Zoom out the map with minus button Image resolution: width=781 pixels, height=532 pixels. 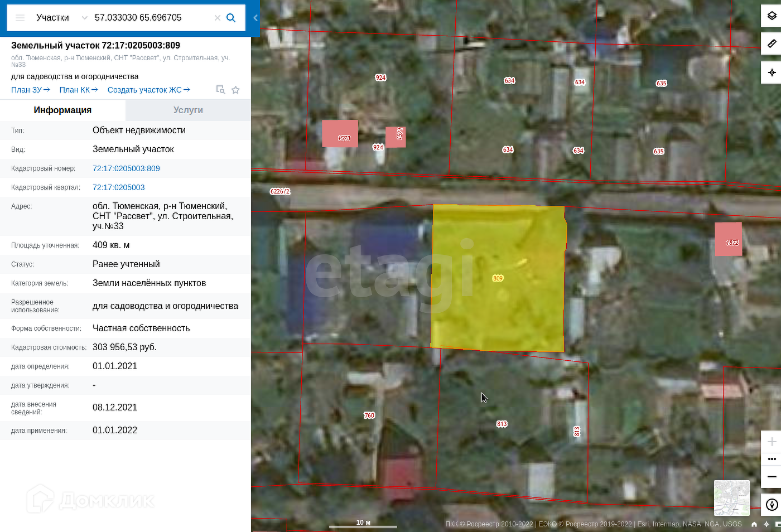(772, 477)
